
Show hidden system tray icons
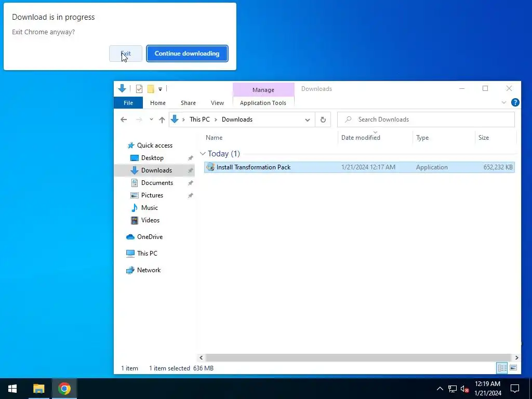point(440,389)
